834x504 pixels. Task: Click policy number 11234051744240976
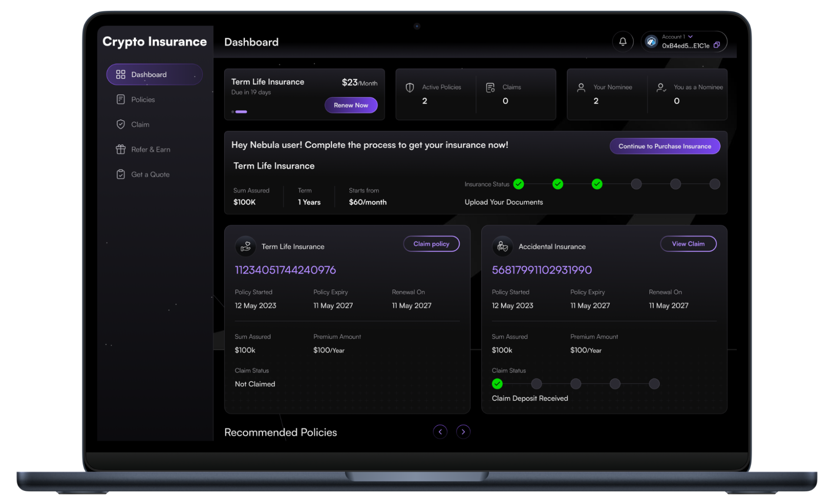[285, 270]
